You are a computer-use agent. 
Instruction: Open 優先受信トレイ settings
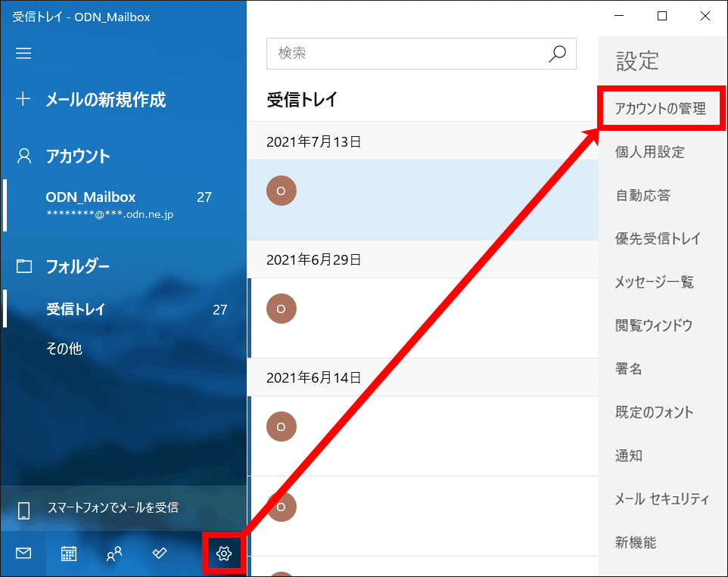[658, 239]
